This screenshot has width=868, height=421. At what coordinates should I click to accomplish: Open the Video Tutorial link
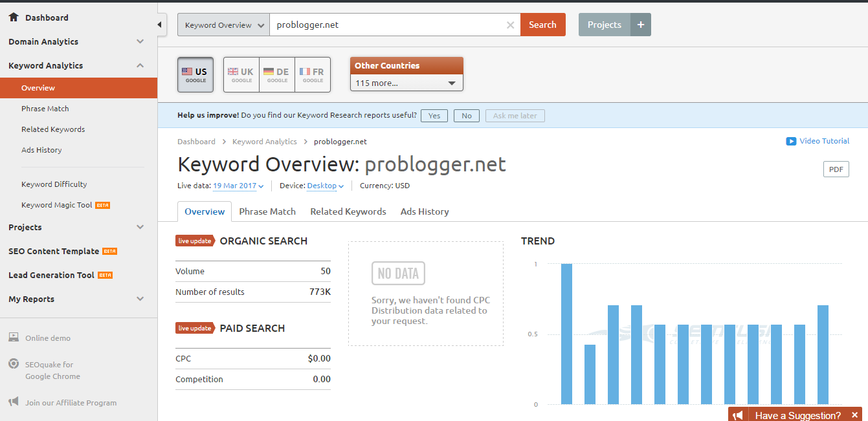click(824, 141)
